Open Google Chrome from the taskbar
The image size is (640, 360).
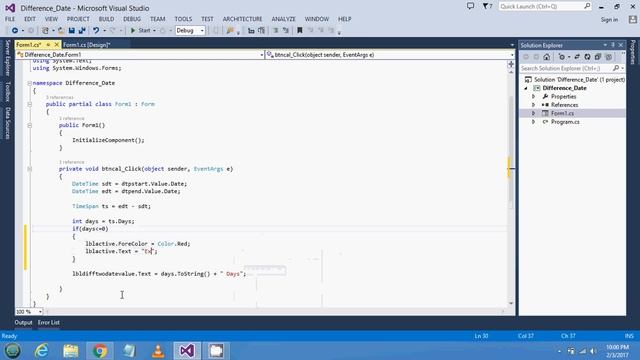tap(100, 351)
